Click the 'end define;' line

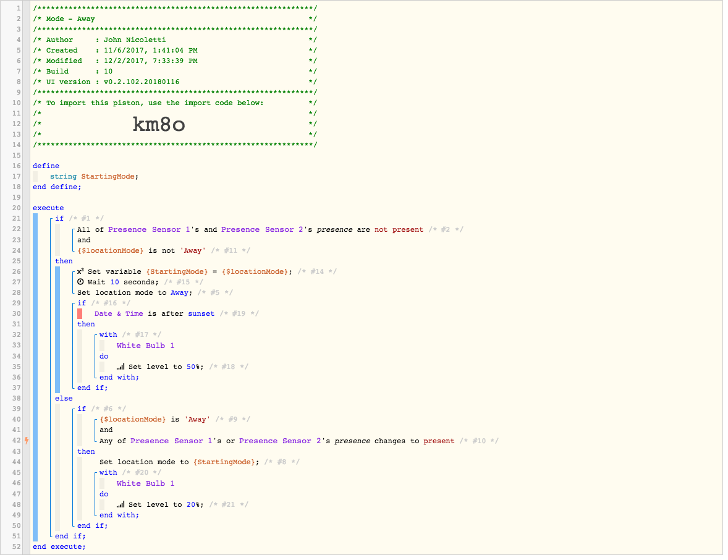57,187
